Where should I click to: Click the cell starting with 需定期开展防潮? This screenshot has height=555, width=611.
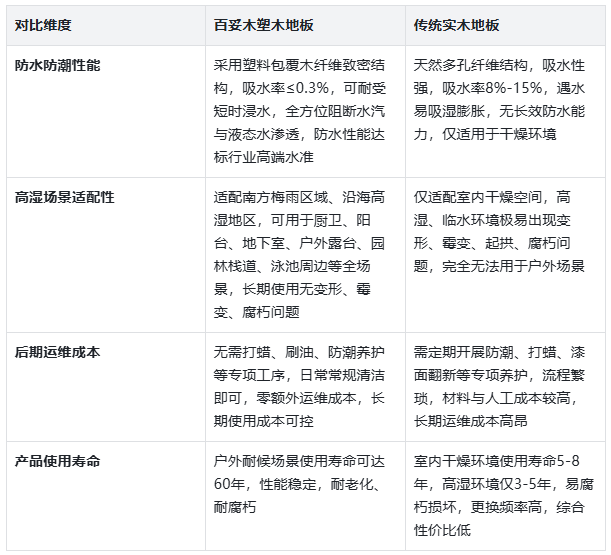point(504,387)
